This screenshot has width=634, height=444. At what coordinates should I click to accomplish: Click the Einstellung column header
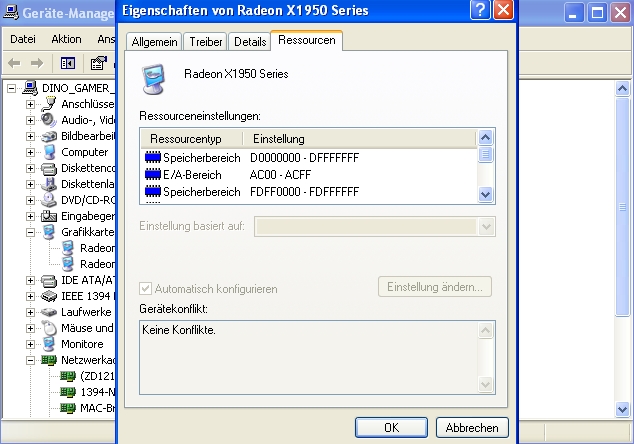point(359,139)
